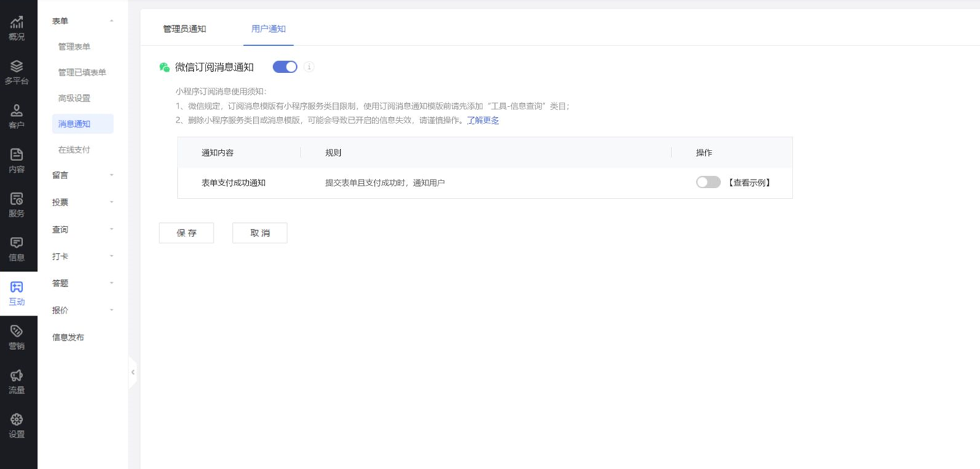Open the 了解更多 link

pyautogui.click(x=482, y=121)
